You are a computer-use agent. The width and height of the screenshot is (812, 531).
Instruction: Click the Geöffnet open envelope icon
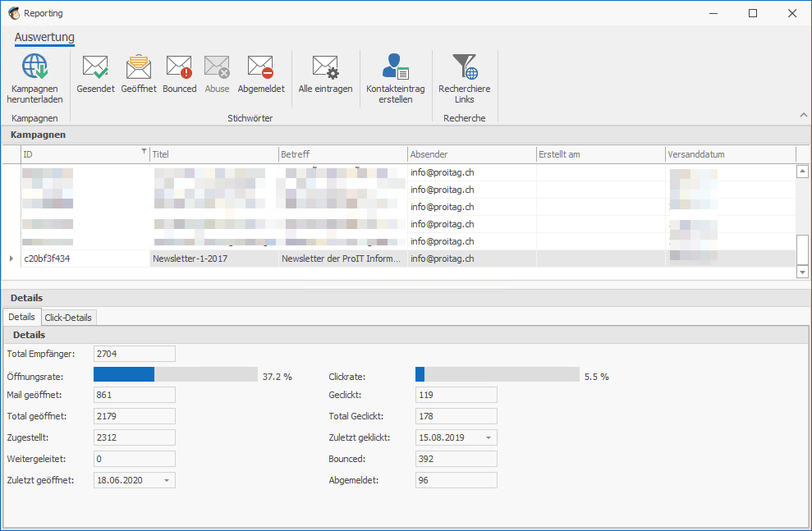pos(138,67)
